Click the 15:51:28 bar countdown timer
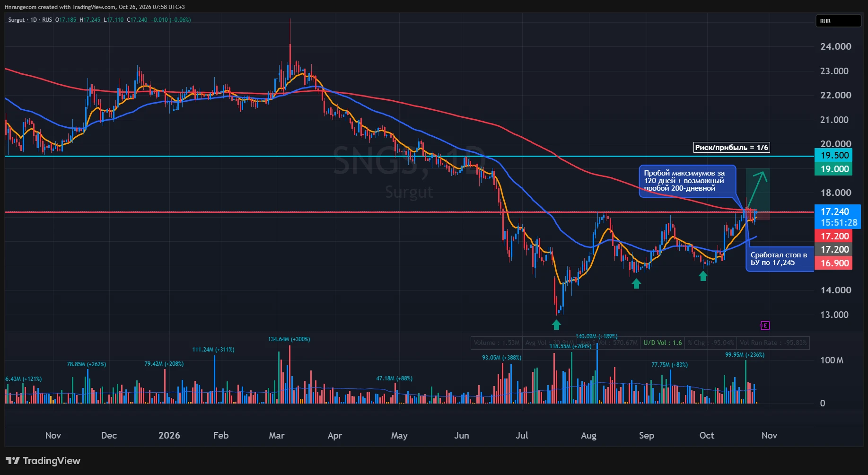 tap(839, 222)
